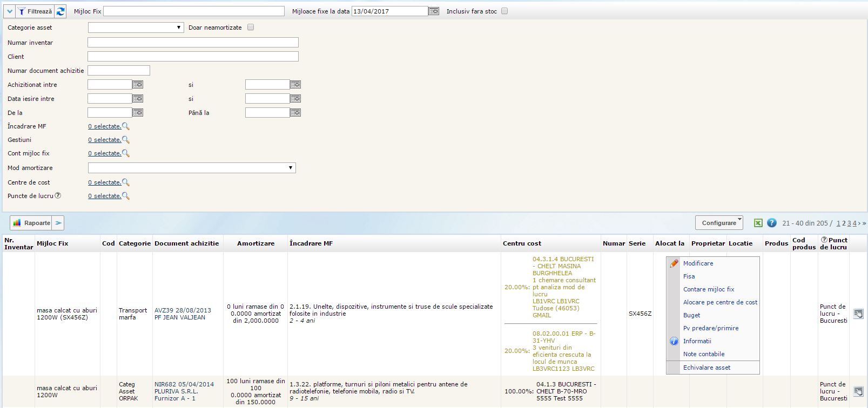Image resolution: width=868 pixels, height=408 pixels.
Task: Click magnifier icon for Centre de cost
Action: point(126,182)
